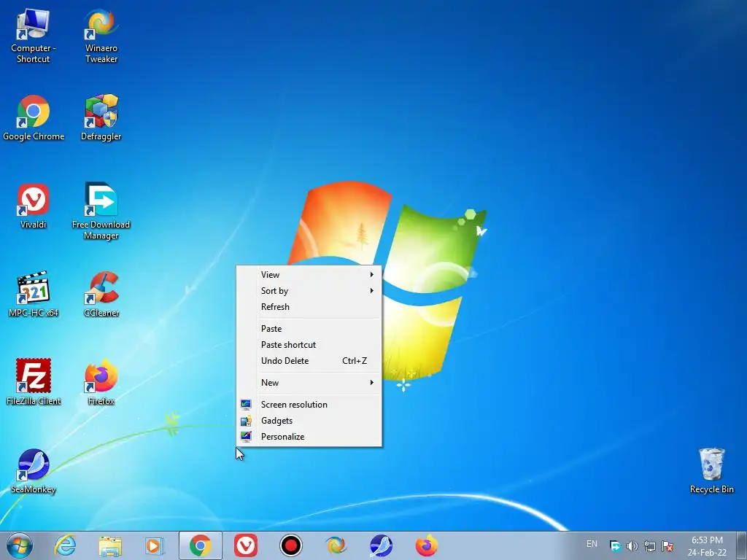Open Screen resolution from the context menu
747x560 pixels.
[x=309, y=405]
